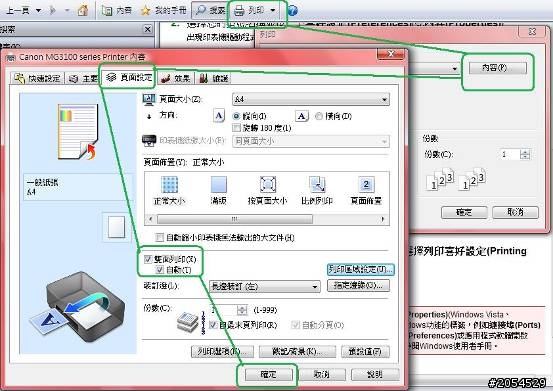Screen dimensions: 553x391
Task: Click 取消 in the 列印 dialog
Action: [x=516, y=212]
